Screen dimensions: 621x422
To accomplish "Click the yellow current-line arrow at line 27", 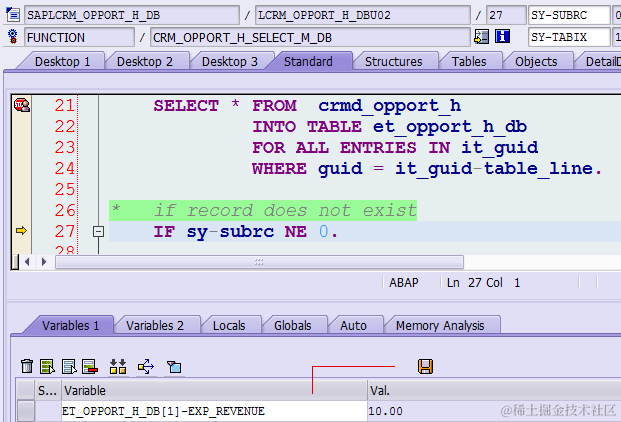I will [21, 230].
